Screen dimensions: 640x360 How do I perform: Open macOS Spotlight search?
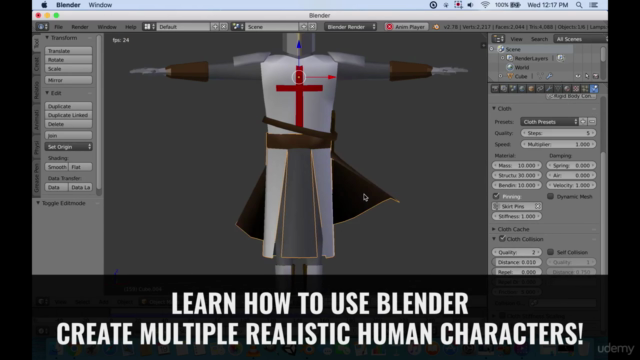tap(579, 5)
